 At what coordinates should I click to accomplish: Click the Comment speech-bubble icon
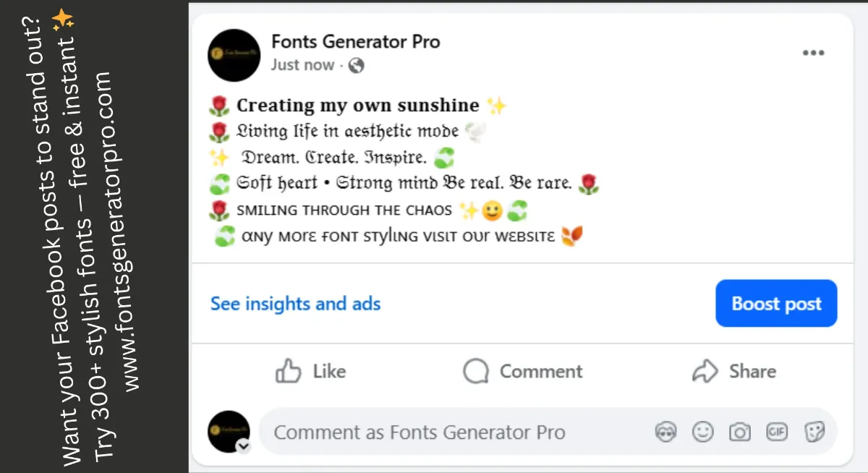[475, 371]
